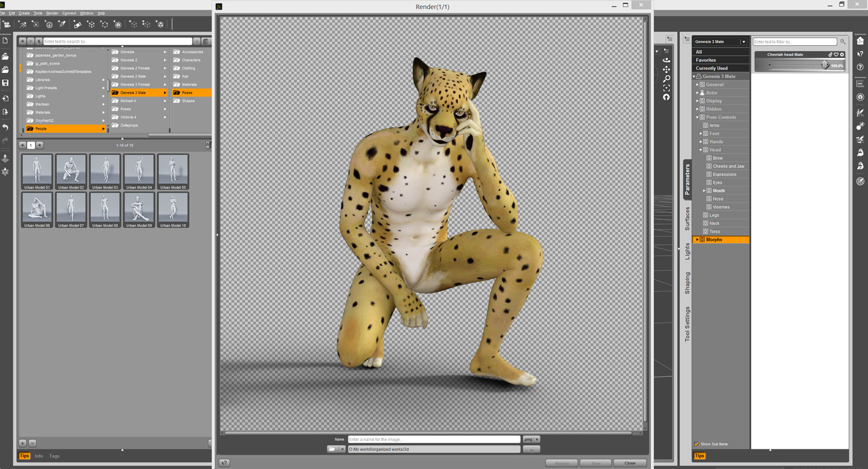Image resolution: width=868 pixels, height=469 pixels.
Task: Click the search magnifier beside the filter field
Action: coord(843,42)
